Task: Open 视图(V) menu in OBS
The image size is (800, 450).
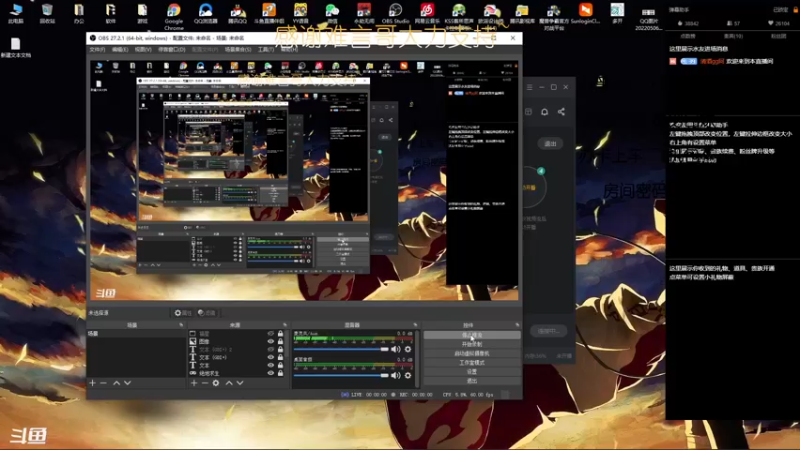Action: [143, 49]
